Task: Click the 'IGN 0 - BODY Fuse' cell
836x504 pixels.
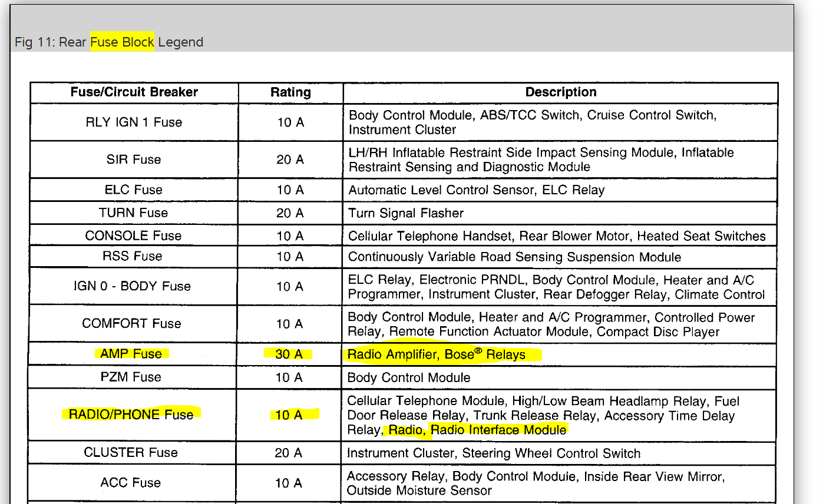Action: (132, 286)
